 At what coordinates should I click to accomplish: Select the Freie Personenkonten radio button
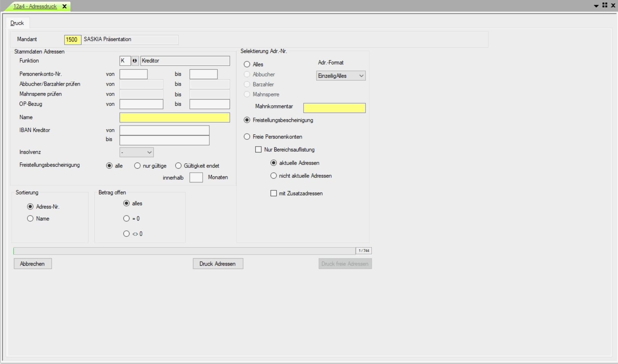(x=247, y=137)
